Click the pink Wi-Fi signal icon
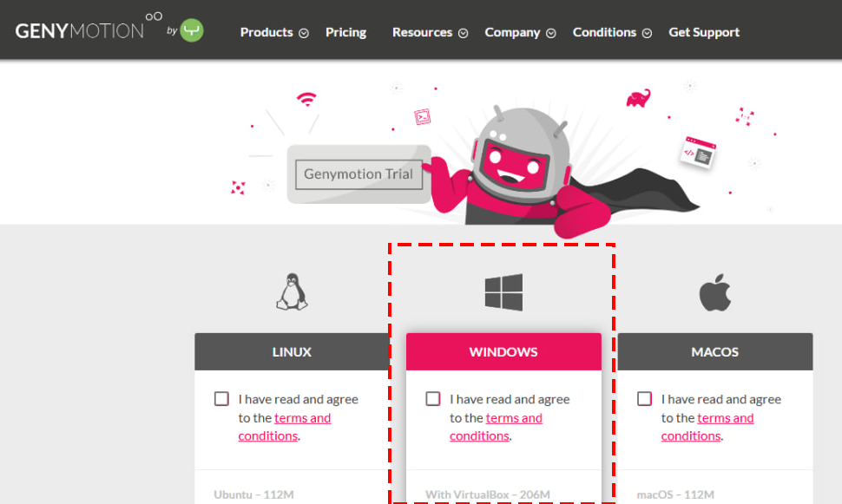842x504 pixels. tap(306, 98)
